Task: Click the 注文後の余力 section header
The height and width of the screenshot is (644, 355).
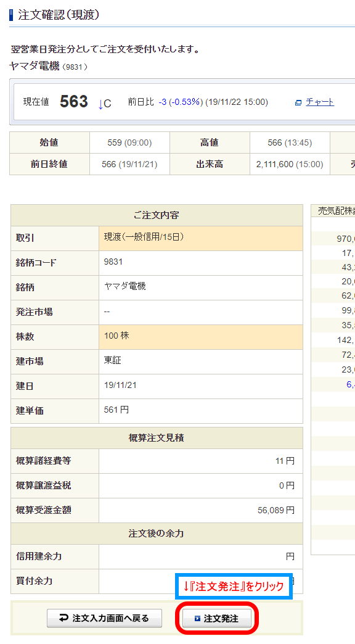Action: (x=157, y=534)
